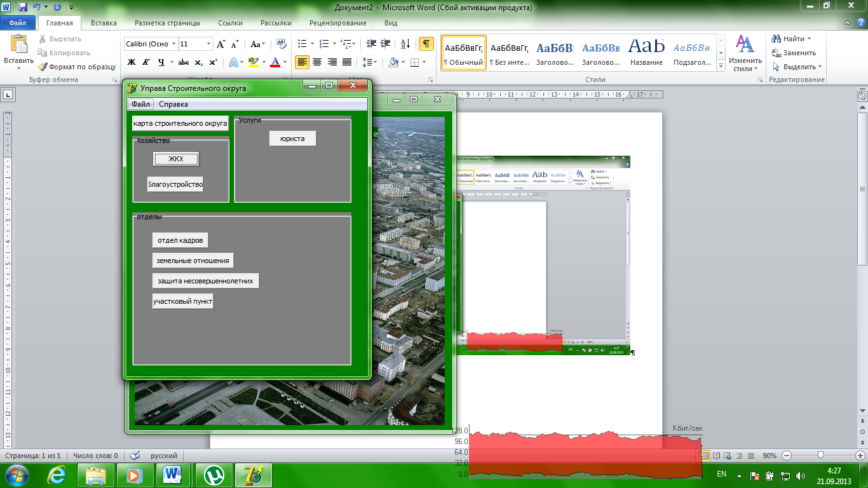Switch to the Ссылки tab

coord(230,23)
